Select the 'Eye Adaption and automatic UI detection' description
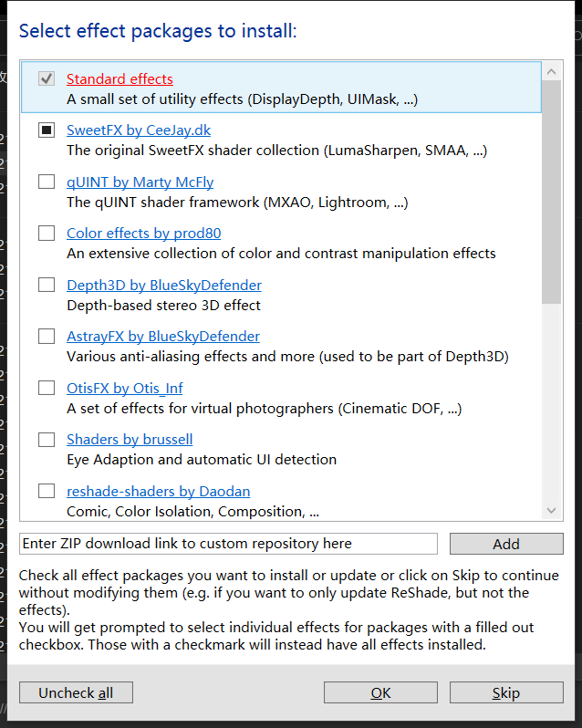 [202, 460]
